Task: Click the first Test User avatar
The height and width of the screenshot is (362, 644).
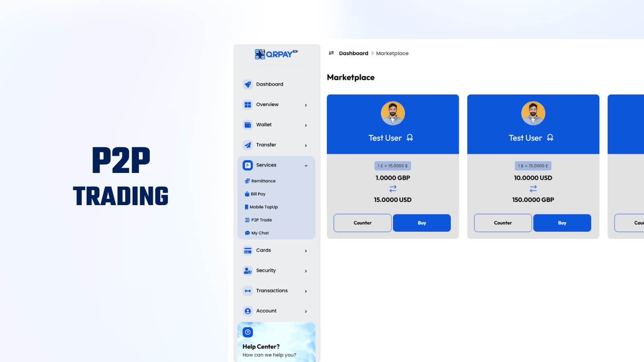Action: [392, 113]
